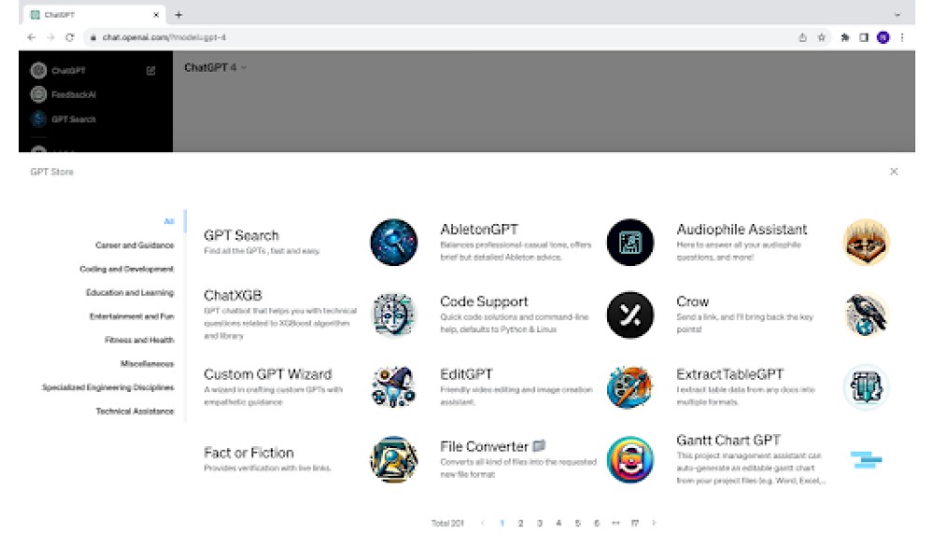Viewport: 934px width, 560px height.
Task: Expand the browser tab search chevron
Action: point(897,15)
